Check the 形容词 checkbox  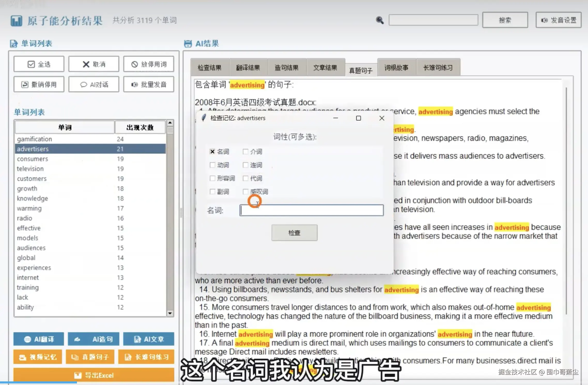212,178
